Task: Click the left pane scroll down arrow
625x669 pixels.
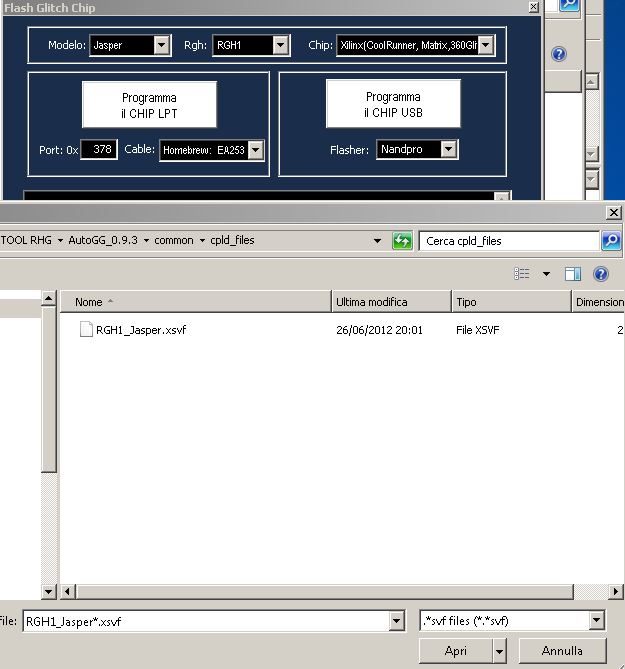Action: click(49, 591)
